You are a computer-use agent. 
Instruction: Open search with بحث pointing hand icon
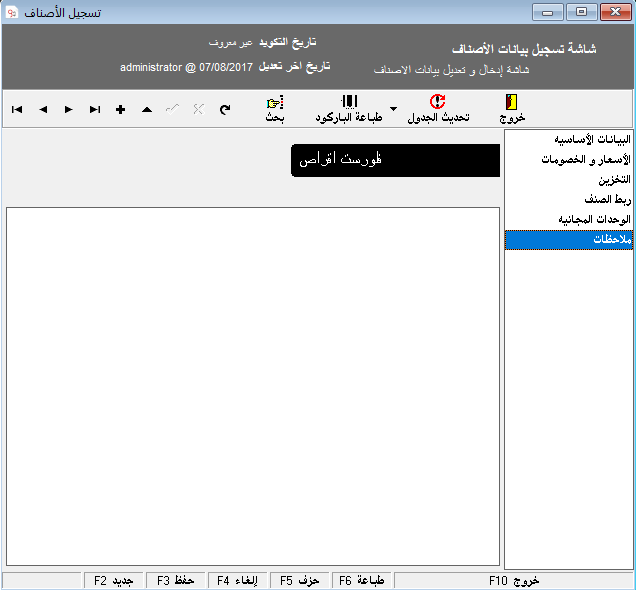click(x=275, y=102)
